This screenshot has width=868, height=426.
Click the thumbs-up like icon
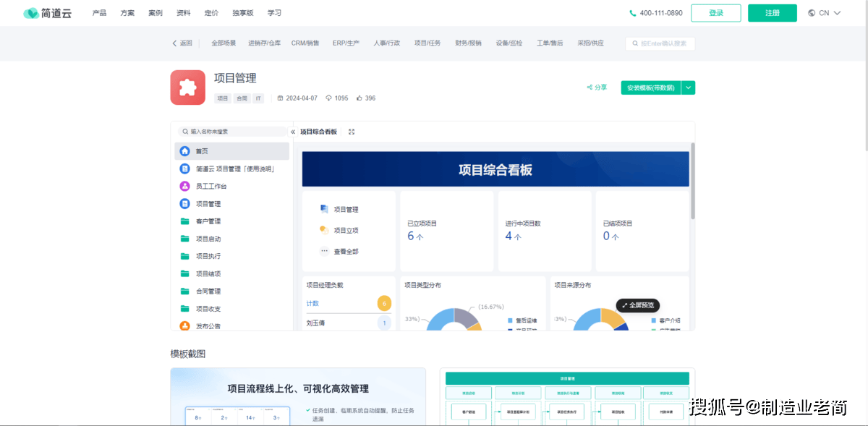[x=359, y=98]
